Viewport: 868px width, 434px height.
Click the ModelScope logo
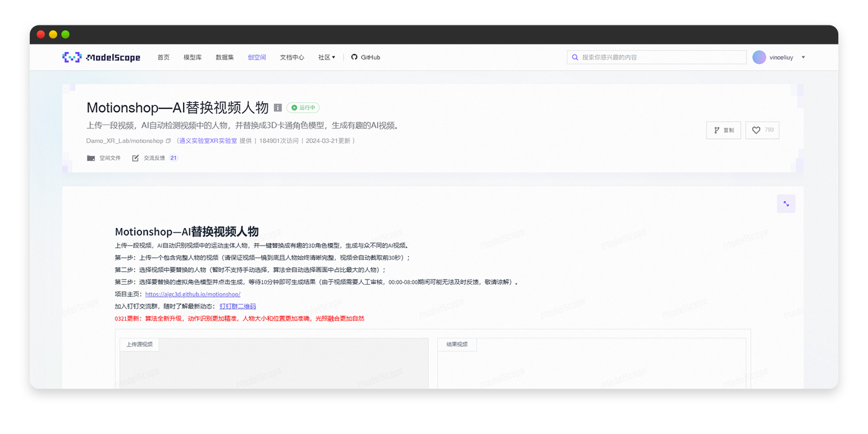point(101,57)
